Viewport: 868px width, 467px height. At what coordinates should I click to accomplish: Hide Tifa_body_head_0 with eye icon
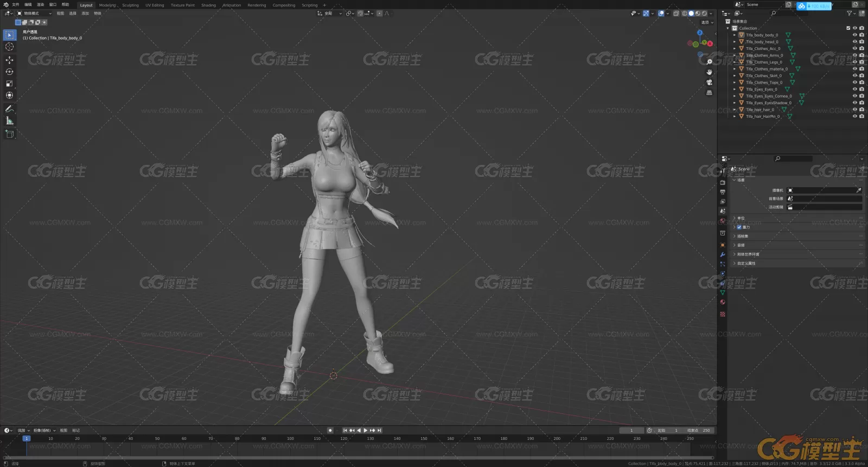(855, 42)
